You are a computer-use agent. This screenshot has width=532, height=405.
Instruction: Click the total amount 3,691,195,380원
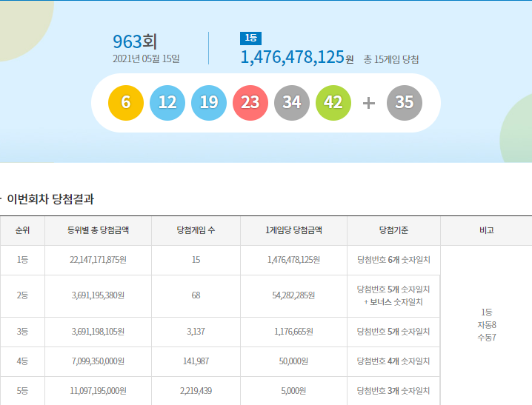[x=98, y=295]
